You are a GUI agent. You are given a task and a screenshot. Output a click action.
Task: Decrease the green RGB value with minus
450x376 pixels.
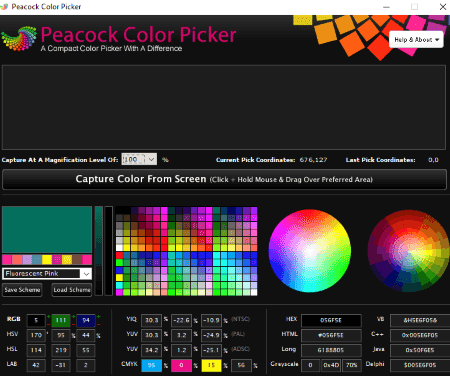(x=74, y=324)
